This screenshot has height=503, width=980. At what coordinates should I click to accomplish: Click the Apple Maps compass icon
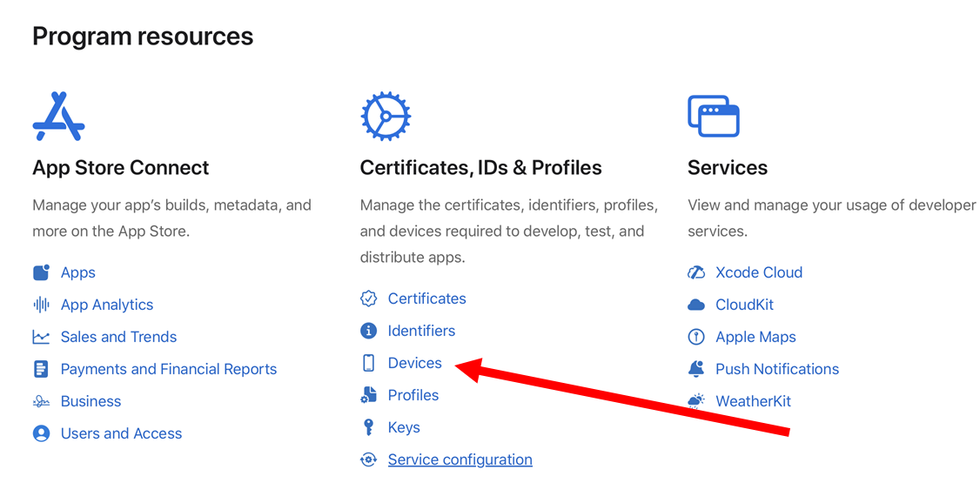[x=696, y=338]
